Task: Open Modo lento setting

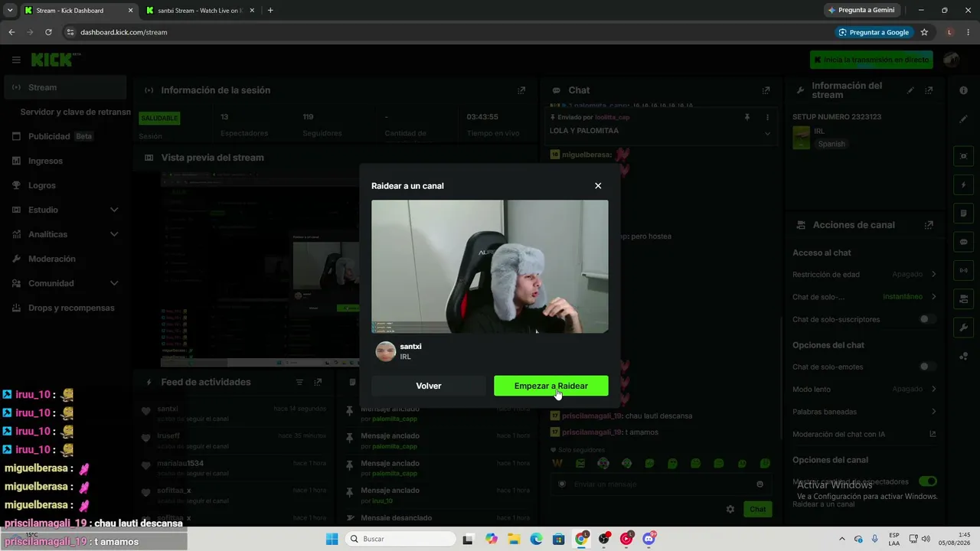Action: coord(864,389)
